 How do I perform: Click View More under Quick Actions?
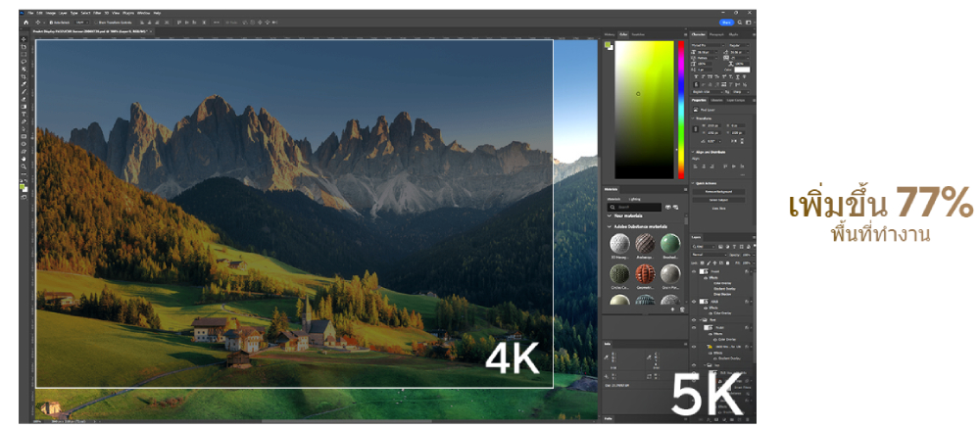point(718,208)
